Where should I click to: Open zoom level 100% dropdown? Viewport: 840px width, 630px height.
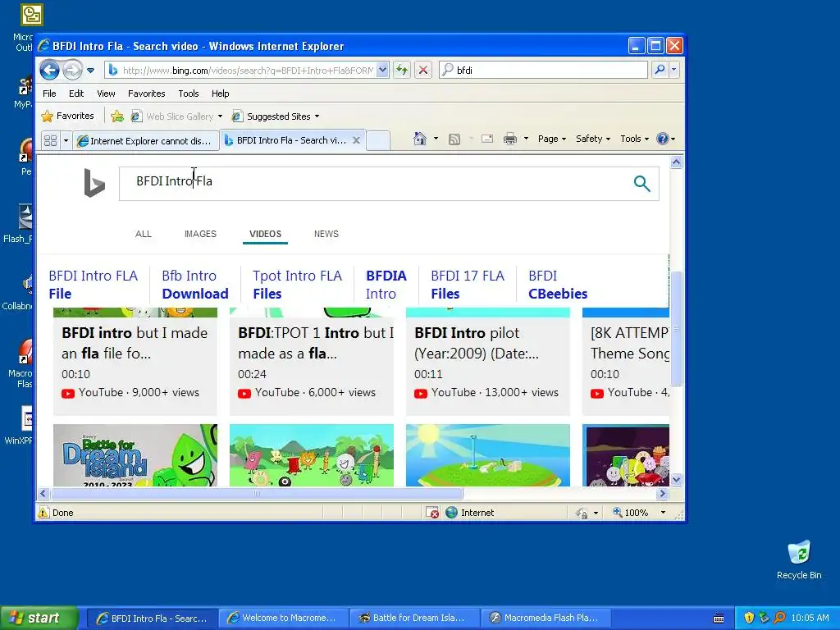pyautogui.click(x=663, y=513)
